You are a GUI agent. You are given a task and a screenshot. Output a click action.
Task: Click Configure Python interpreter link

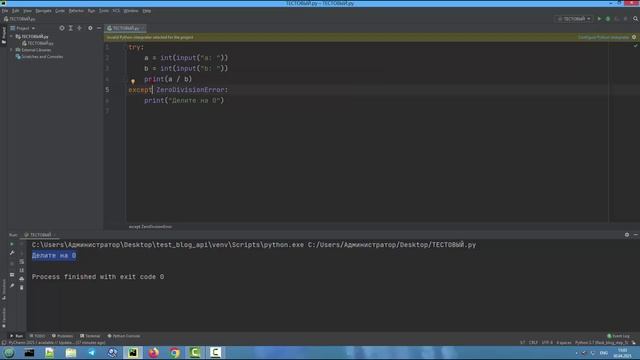[x=604, y=37]
